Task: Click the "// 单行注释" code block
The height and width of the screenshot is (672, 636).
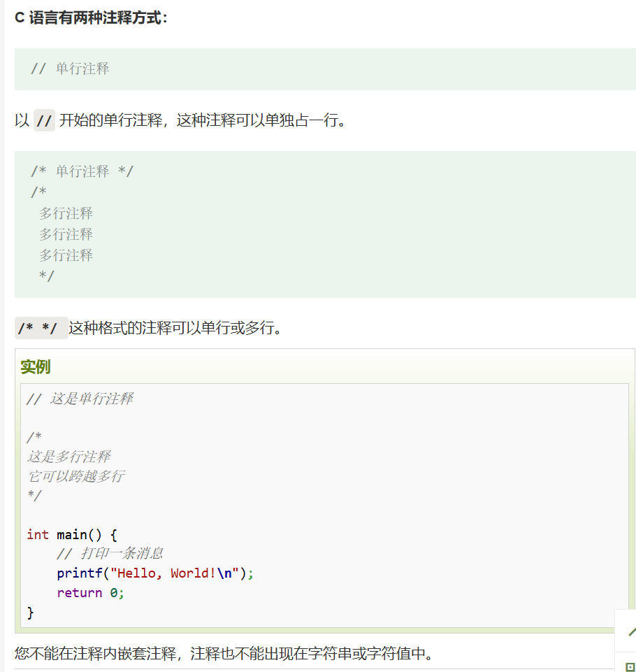Action: click(70, 69)
